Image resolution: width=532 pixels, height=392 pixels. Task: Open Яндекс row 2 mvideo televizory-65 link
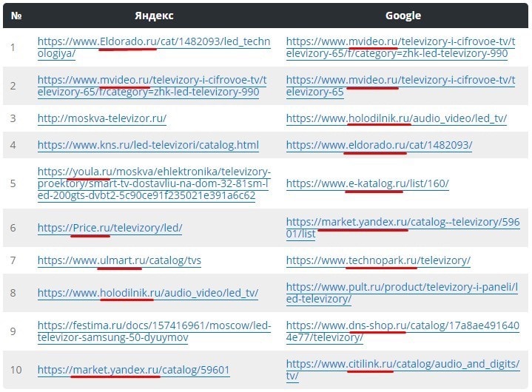click(x=152, y=86)
